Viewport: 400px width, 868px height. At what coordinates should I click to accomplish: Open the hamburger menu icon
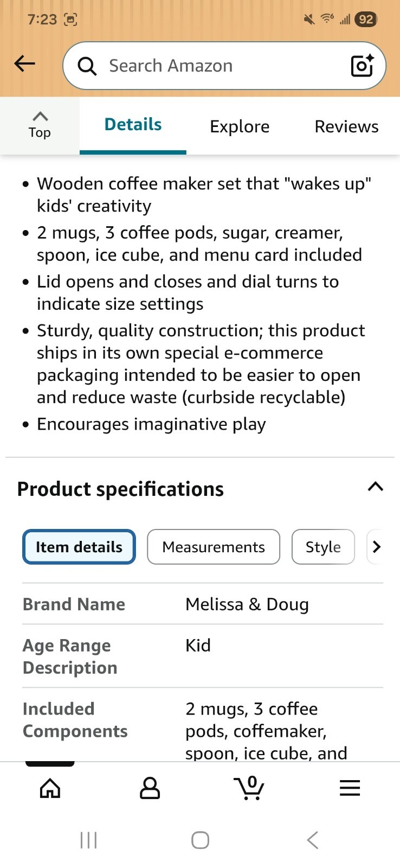pyautogui.click(x=350, y=788)
